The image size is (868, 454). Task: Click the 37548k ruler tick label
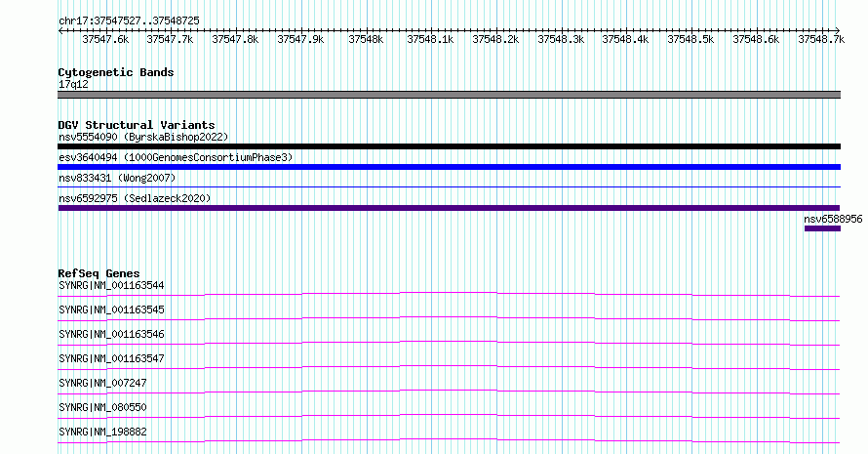[366, 39]
